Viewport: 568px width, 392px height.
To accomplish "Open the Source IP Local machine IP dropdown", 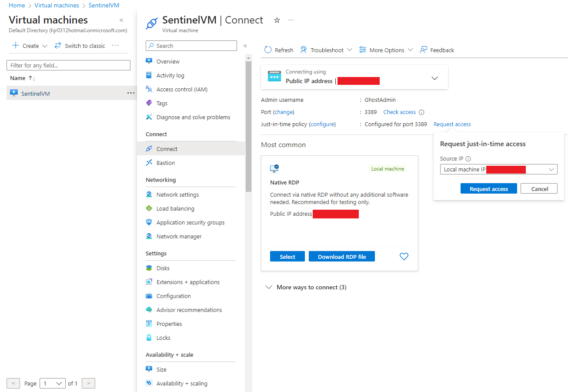I will [498, 169].
